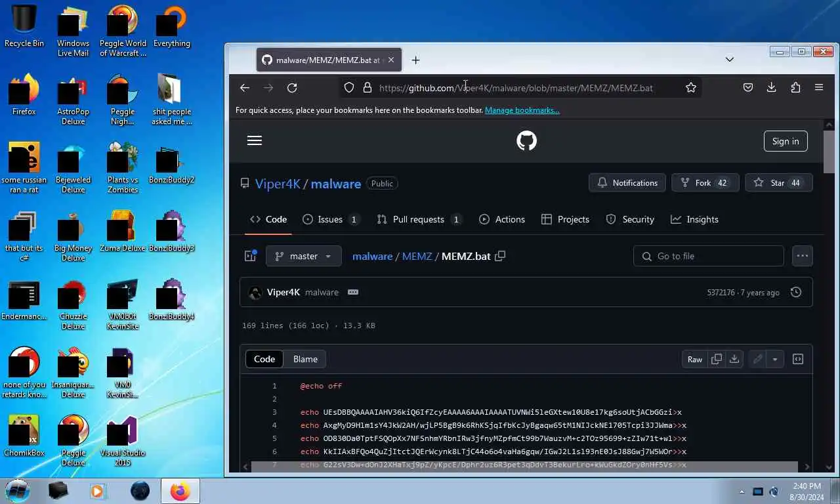The image size is (840, 504).
Task: Reload the page with the refresh icon
Action: tap(292, 87)
